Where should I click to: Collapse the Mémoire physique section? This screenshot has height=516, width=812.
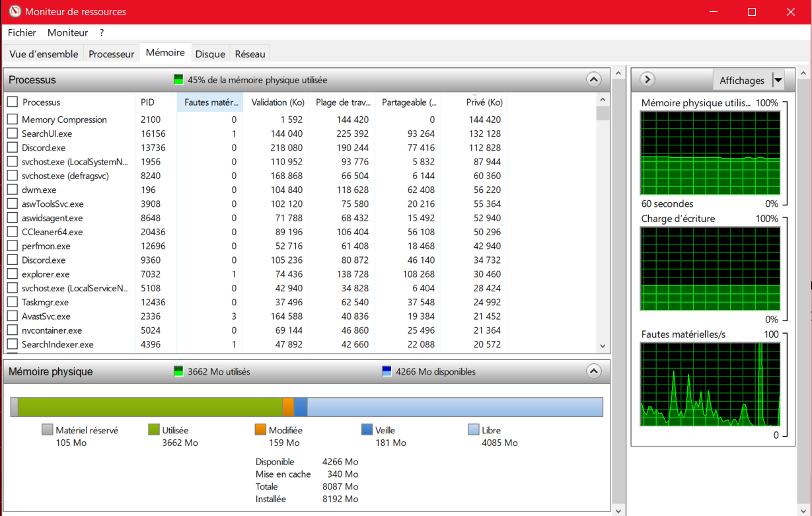(593, 372)
